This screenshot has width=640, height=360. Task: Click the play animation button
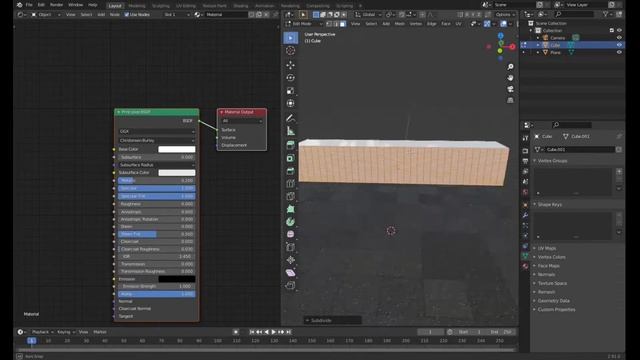pyautogui.click(x=273, y=332)
